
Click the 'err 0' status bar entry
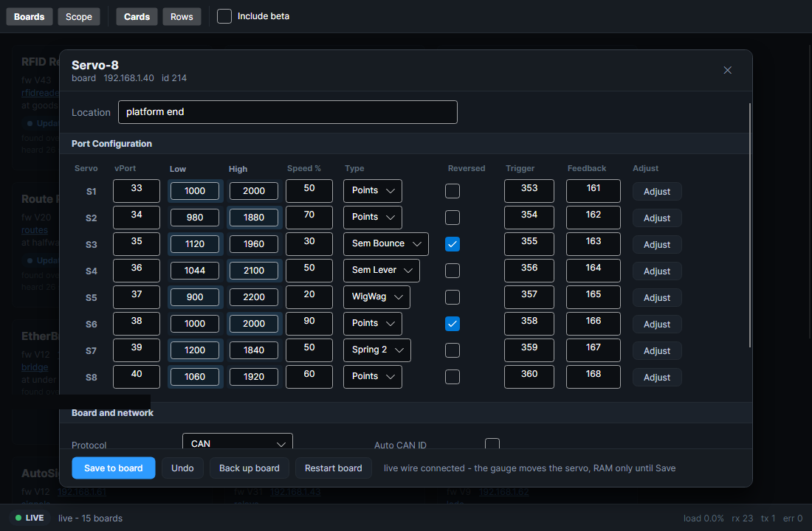pyautogui.click(x=793, y=518)
